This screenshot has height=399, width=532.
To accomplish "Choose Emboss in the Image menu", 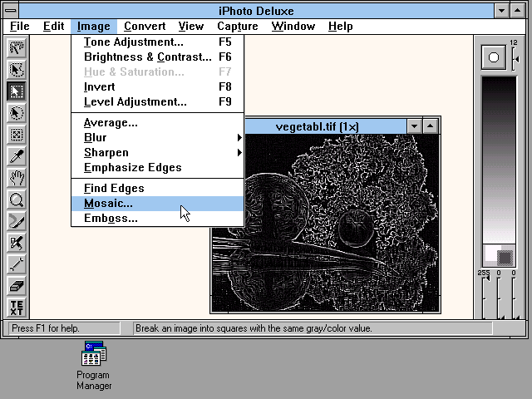I will (x=157, y=218).
